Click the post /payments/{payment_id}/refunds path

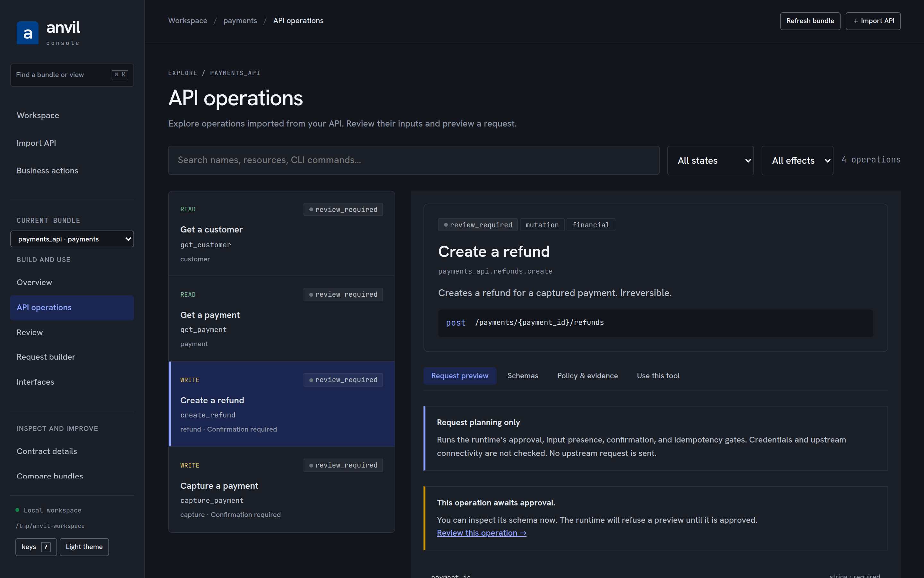pyautogui.click(x=655, y=323)
